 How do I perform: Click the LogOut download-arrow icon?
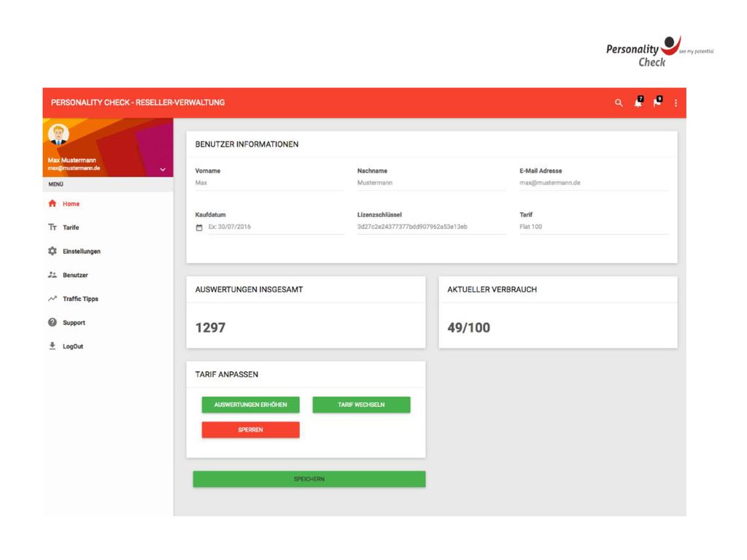53,346
